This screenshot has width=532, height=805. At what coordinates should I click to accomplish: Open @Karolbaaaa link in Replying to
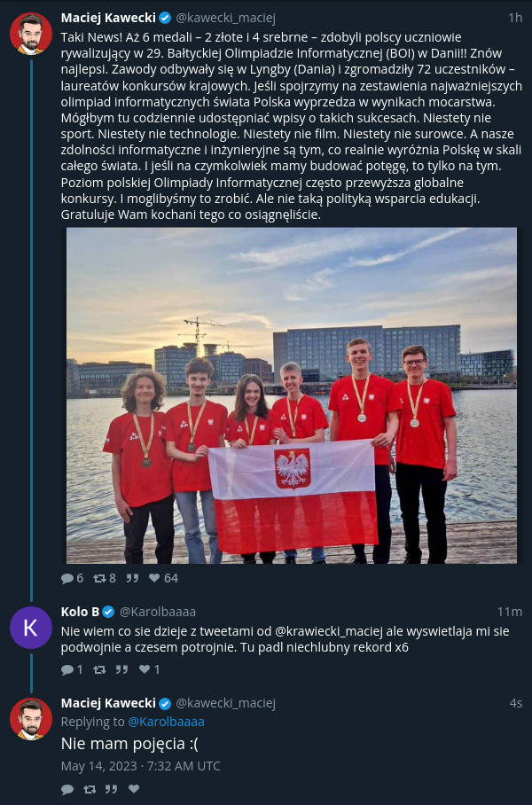[166, 722]
